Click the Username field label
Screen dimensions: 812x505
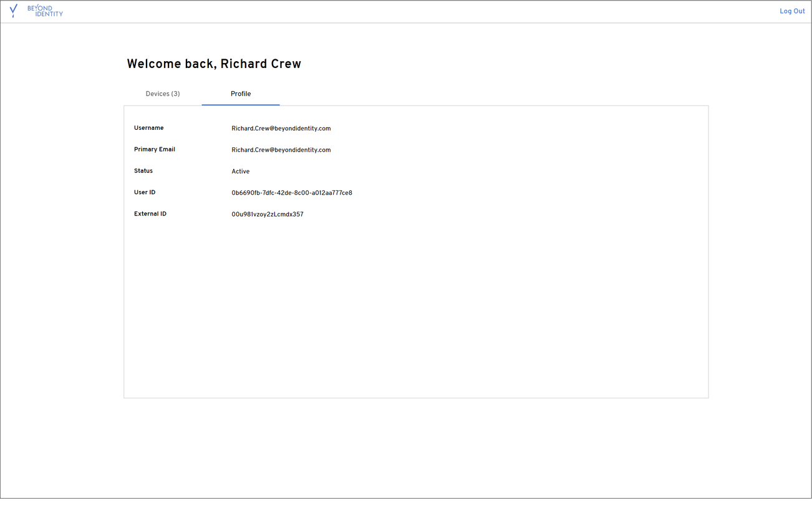[x=148, y=128]
